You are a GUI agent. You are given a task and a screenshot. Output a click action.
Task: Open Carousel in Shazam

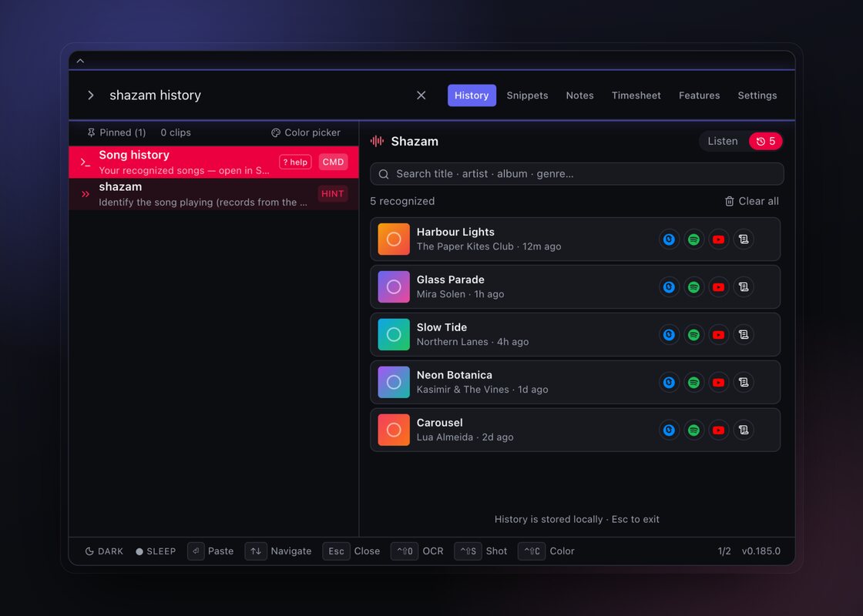669,430
